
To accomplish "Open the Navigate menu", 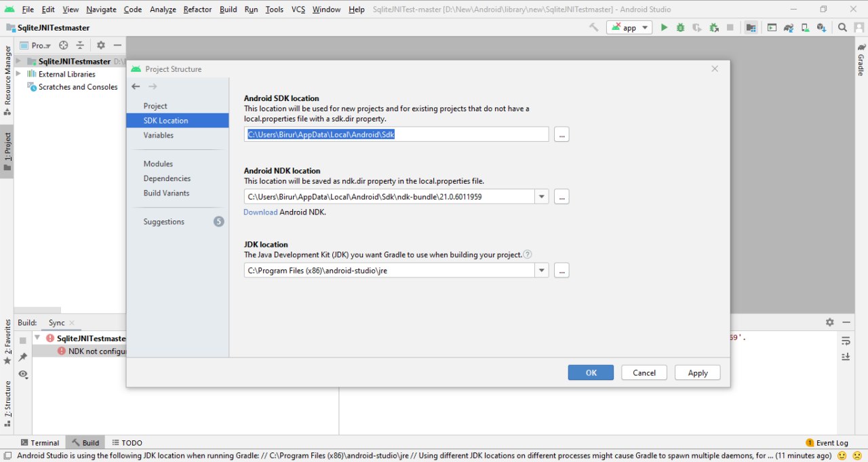I will [101, 9].
